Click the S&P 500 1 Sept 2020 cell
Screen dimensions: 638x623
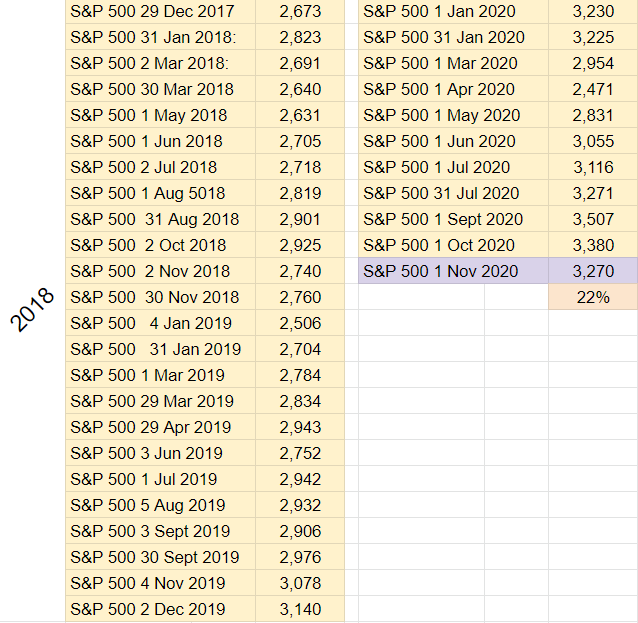tap(453, 219)
